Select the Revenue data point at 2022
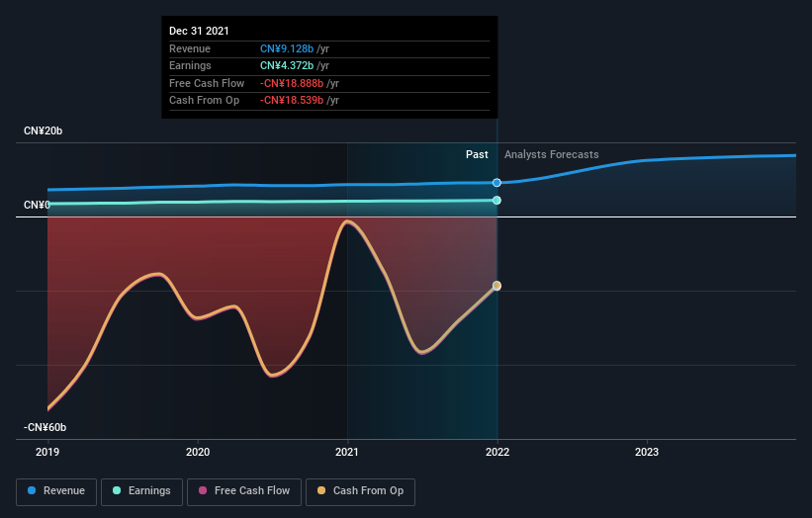Viewport: 812px width, 518px height. pyautogui.click(x=496, y=183)
